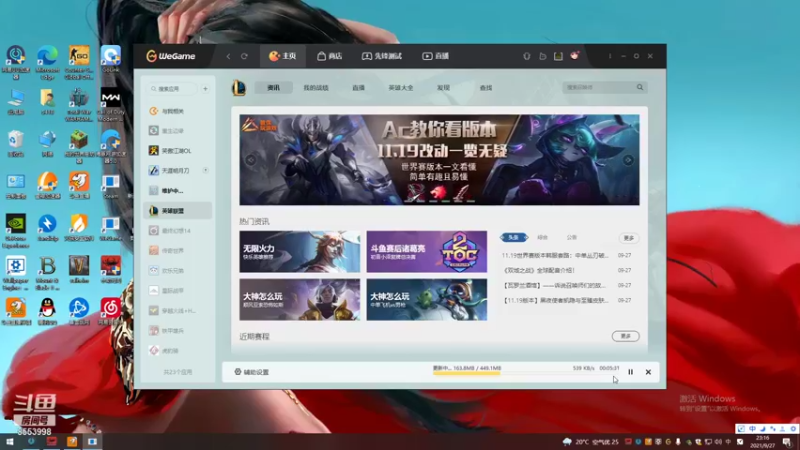Screen dimensions: 800x450
Task: Open the 双城之战 news link
Action: click(x=539, y=270)
